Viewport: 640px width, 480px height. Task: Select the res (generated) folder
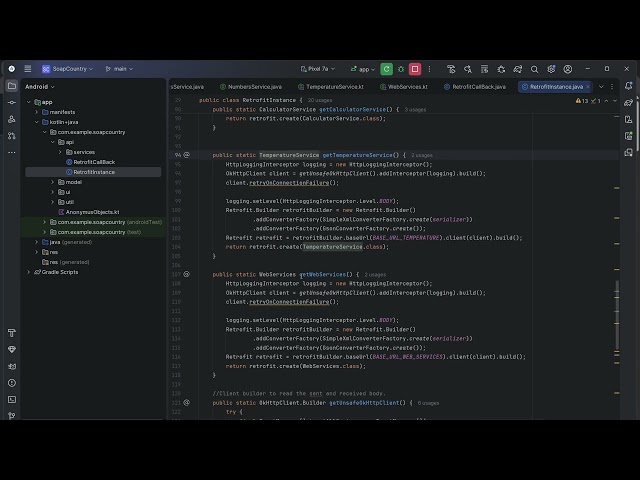[x=69, y=262]
